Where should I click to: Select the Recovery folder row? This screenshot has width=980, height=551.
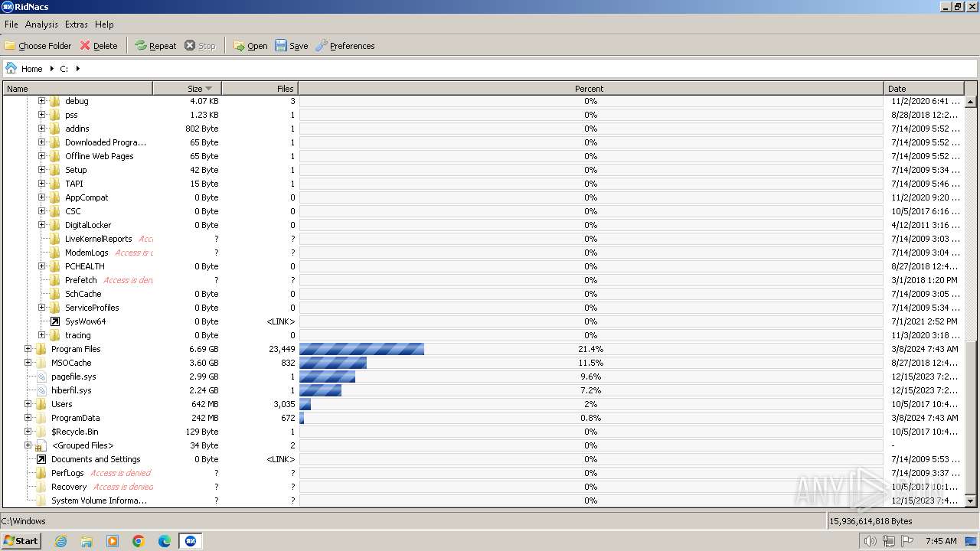(482, 487)
